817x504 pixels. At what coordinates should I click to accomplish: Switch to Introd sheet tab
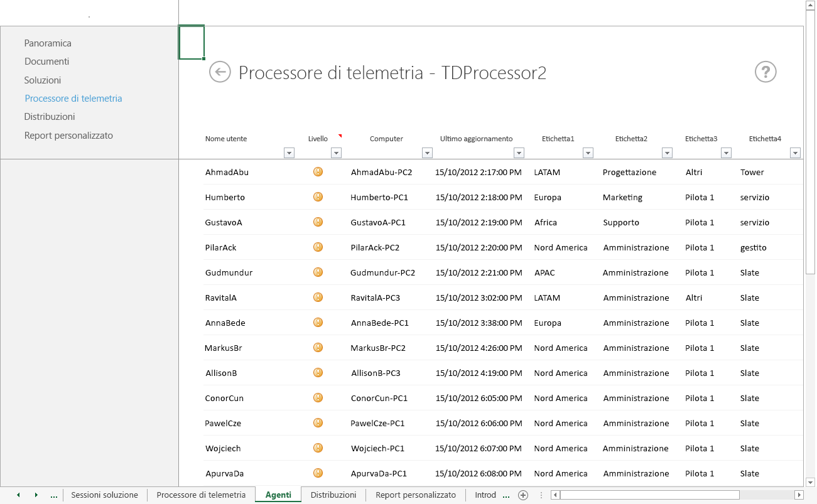click(485, 495)
